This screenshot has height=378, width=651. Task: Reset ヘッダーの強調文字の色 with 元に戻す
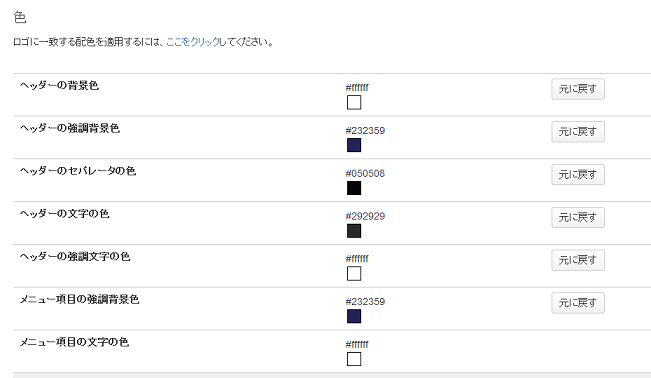pos(578,260)
